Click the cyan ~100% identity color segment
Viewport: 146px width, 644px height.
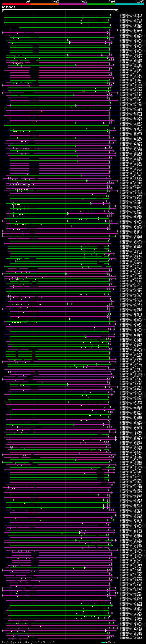[130, 4]
